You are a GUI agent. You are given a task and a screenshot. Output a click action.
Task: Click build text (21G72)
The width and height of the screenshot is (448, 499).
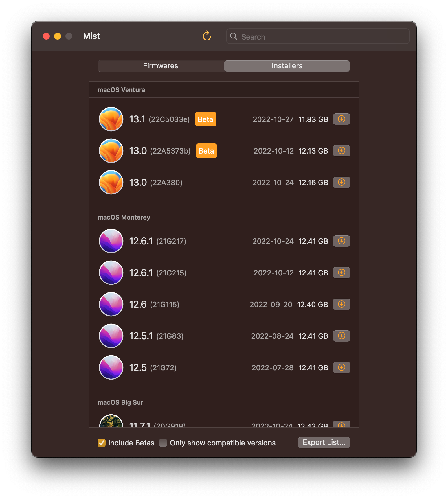163,368
